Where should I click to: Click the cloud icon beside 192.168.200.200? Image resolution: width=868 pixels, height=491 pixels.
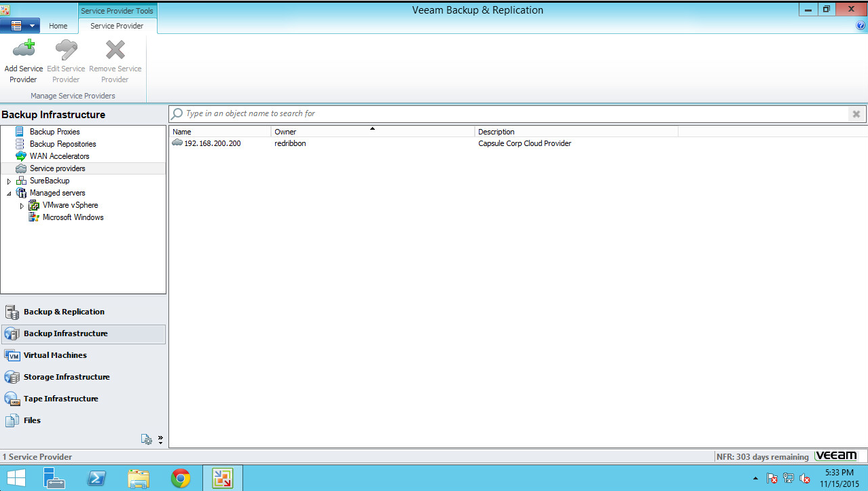click(x=177, y=143)
